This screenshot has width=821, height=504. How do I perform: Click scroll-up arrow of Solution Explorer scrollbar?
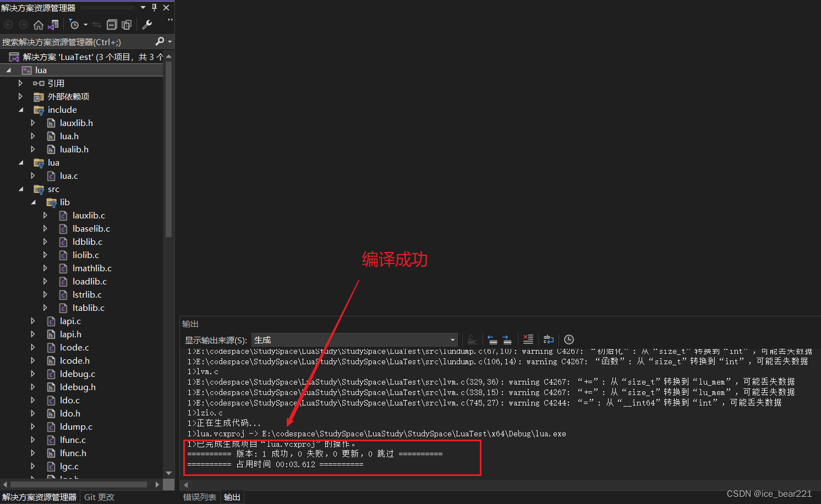click(x=168, y=57)
